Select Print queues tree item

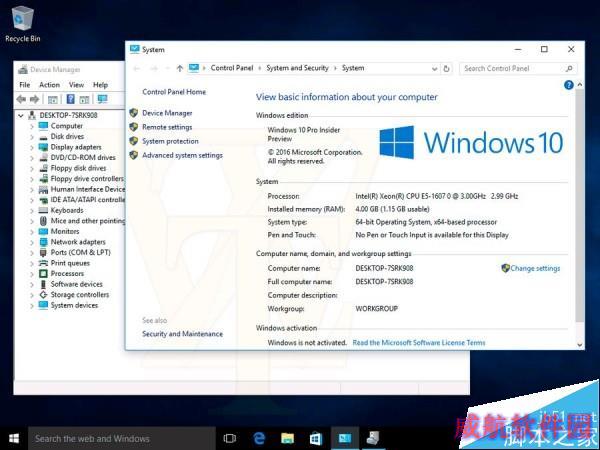click(x=70, y=263)
